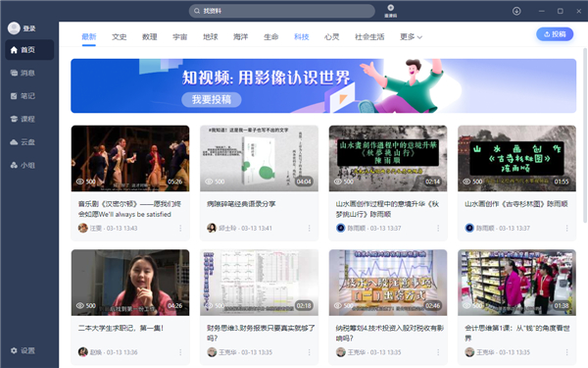Viewport: 588px width, 368px height.
Task: Open more options for 秋梦桃山行 card
Action: [x=438, y=228]
